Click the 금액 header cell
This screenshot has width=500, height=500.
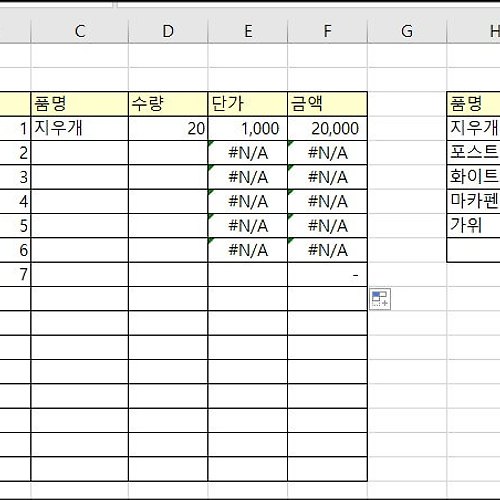coord(328,104)
